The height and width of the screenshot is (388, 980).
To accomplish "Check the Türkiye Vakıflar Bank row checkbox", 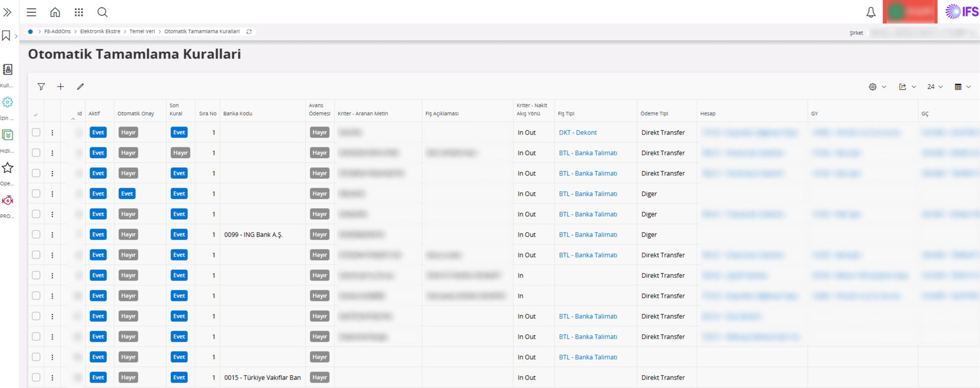I will [36, 377].
